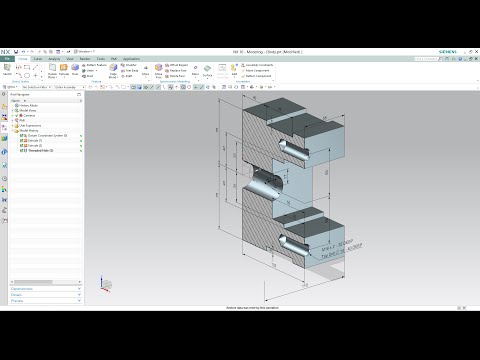Pick the Chamfer command
This screenshot has height=360, width=480.
point(129,65)
